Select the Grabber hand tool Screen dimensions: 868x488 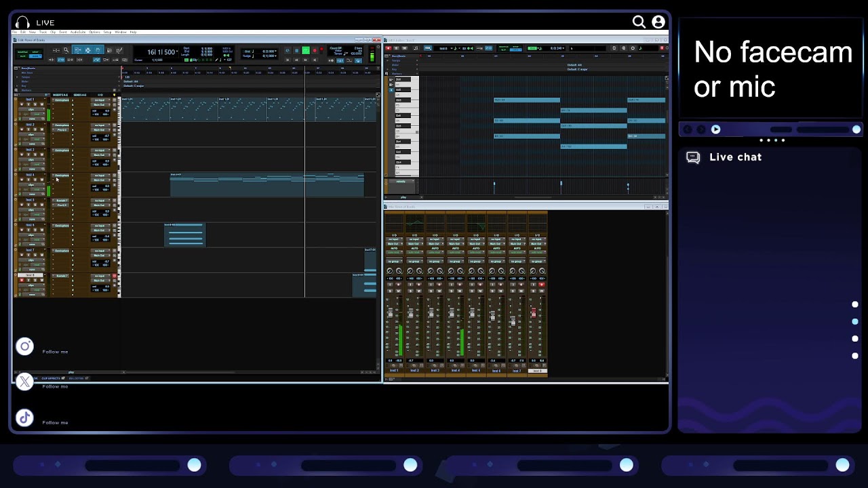coord(98,50)
